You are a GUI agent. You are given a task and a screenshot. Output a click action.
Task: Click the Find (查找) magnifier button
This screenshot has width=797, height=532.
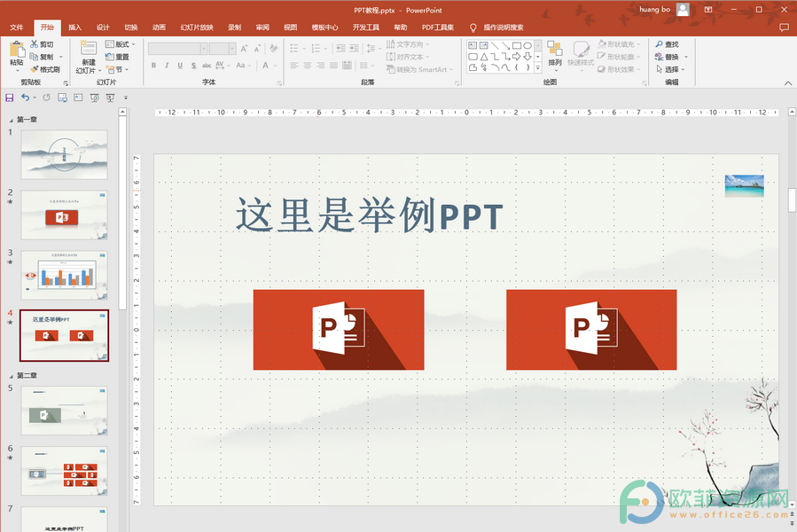667,44
